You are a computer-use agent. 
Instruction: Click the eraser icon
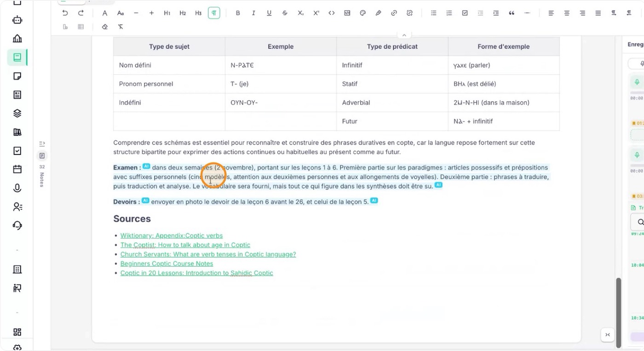point(105,27)
